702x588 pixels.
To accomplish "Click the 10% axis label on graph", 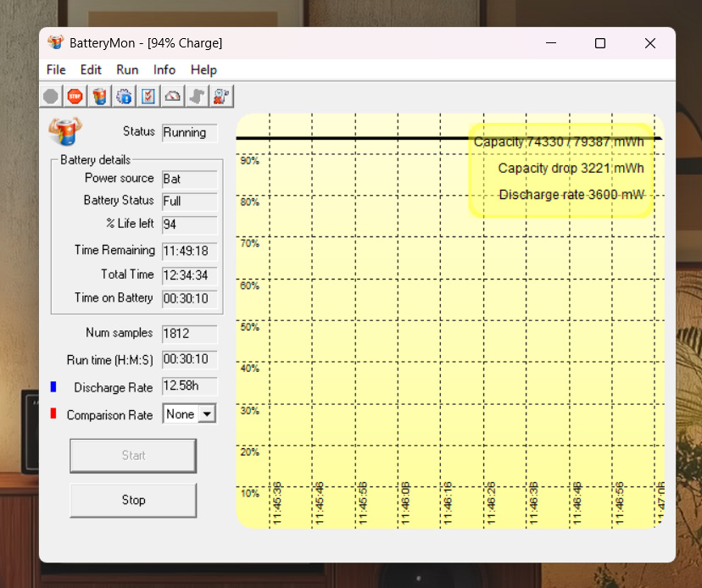I will [x=250, y=494].
